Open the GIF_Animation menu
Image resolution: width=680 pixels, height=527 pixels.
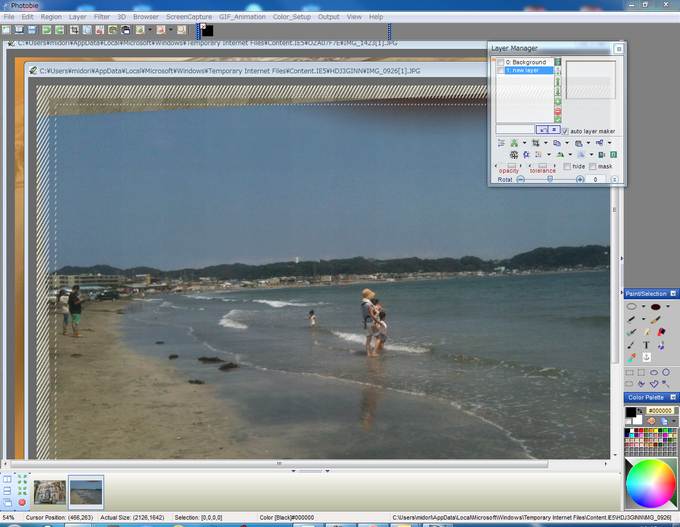(x=242, y=17)
